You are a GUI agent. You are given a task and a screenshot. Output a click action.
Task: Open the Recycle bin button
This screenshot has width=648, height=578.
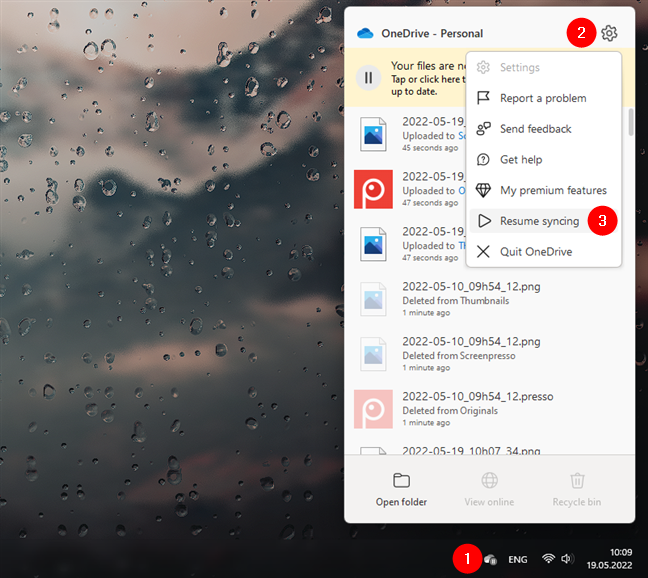[577, 490]
